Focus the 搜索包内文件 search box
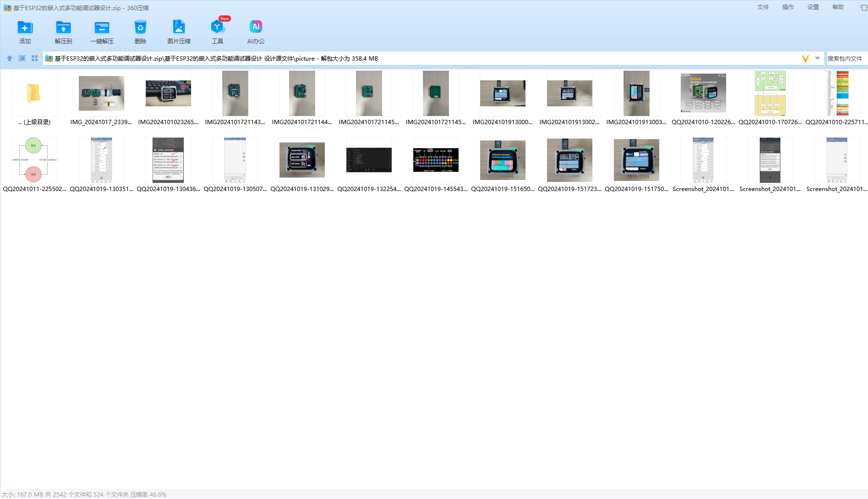The width and height of the screenshot is (868, 499). pos(847,59)
